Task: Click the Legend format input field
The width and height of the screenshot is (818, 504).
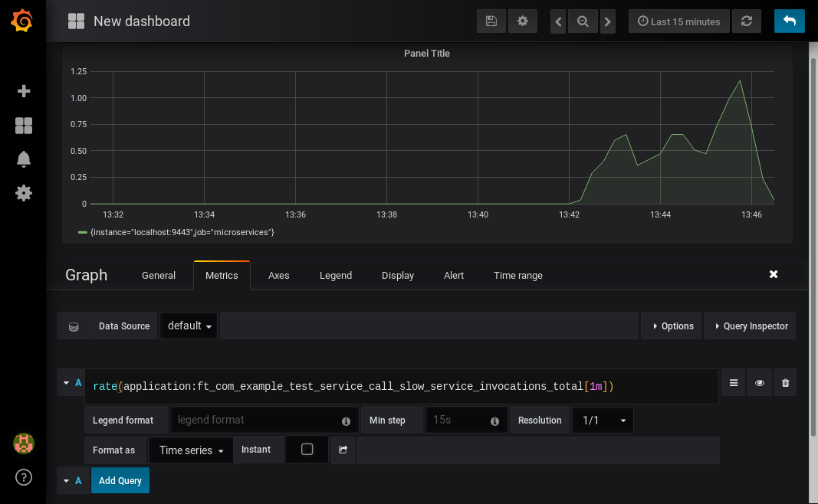Action: 257,421
